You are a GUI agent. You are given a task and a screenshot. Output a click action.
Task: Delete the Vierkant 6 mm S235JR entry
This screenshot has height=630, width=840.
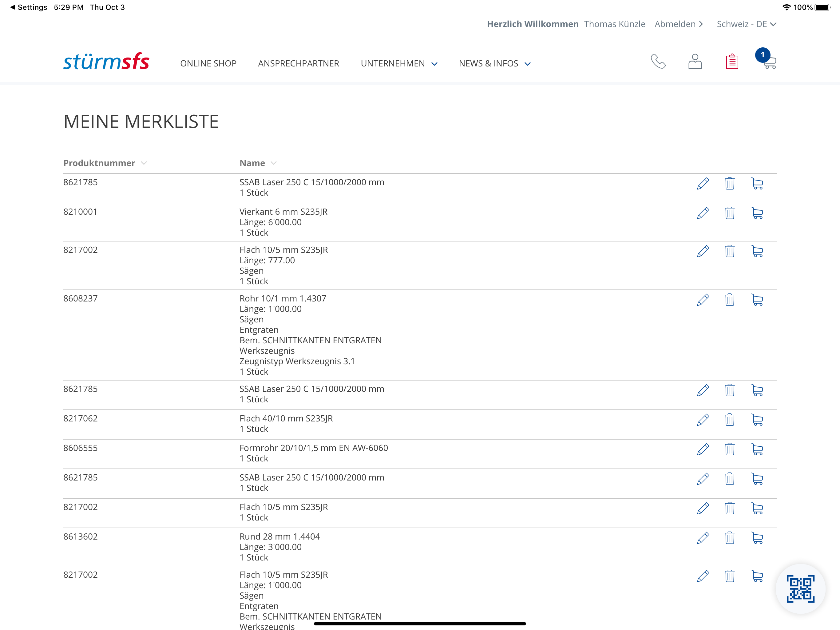tap(730, 213)
